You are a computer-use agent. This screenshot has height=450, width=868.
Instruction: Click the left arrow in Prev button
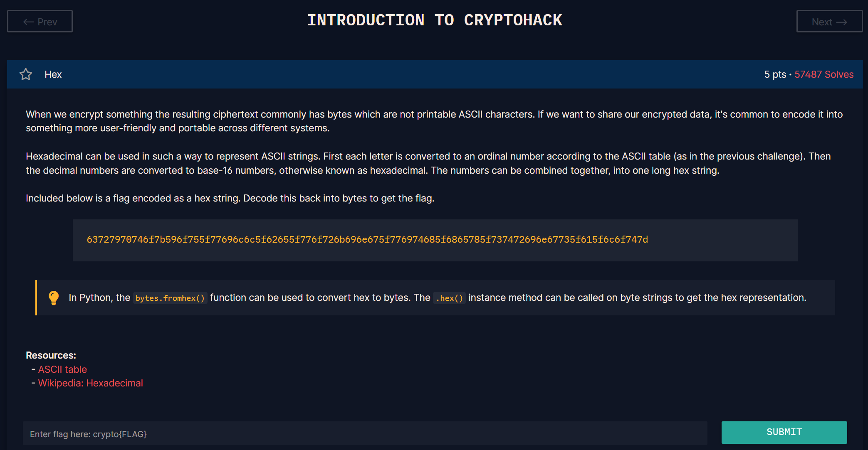click(x=29, y=22)
